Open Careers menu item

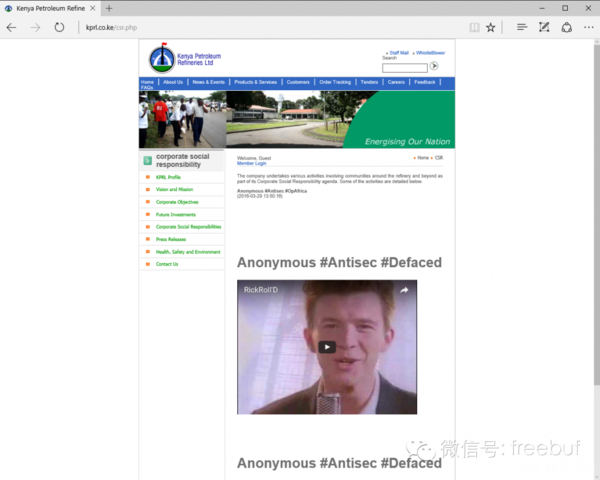tap(396, 82)
